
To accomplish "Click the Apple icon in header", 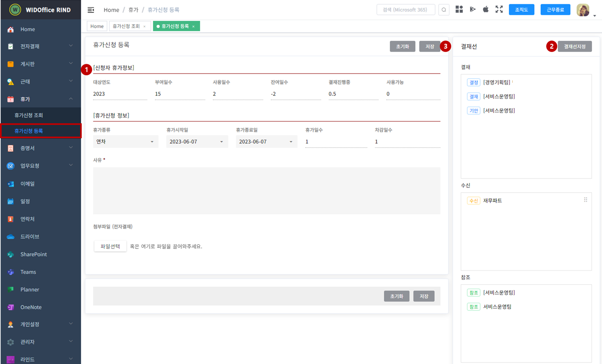I will coord(485,9).
